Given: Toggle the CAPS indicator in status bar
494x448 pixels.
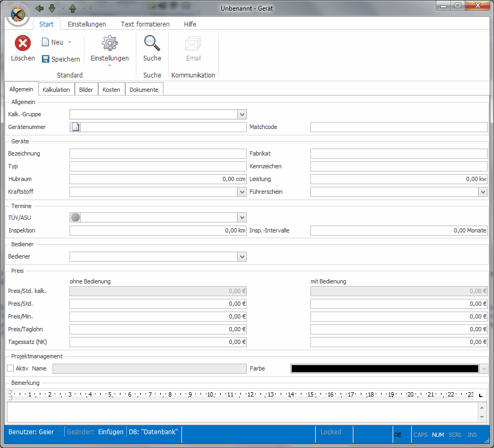Looking at the screenshot, I should click(x=420, y=435).
